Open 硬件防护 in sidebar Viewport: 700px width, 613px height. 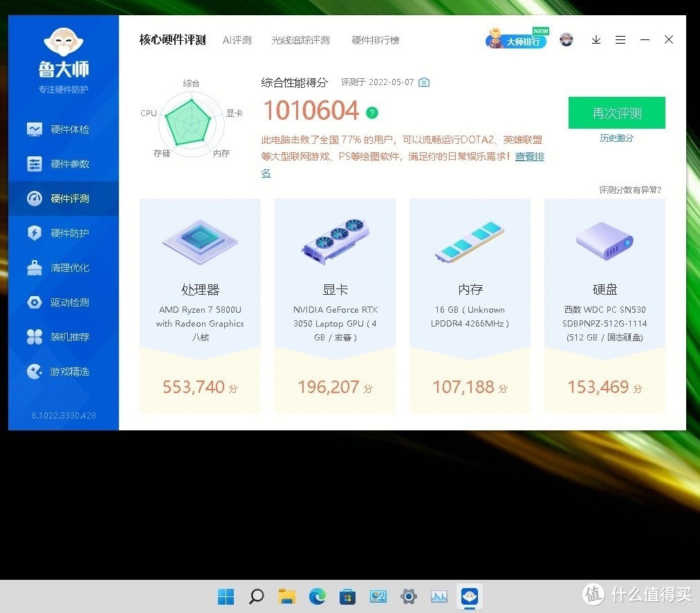(64, 233)
